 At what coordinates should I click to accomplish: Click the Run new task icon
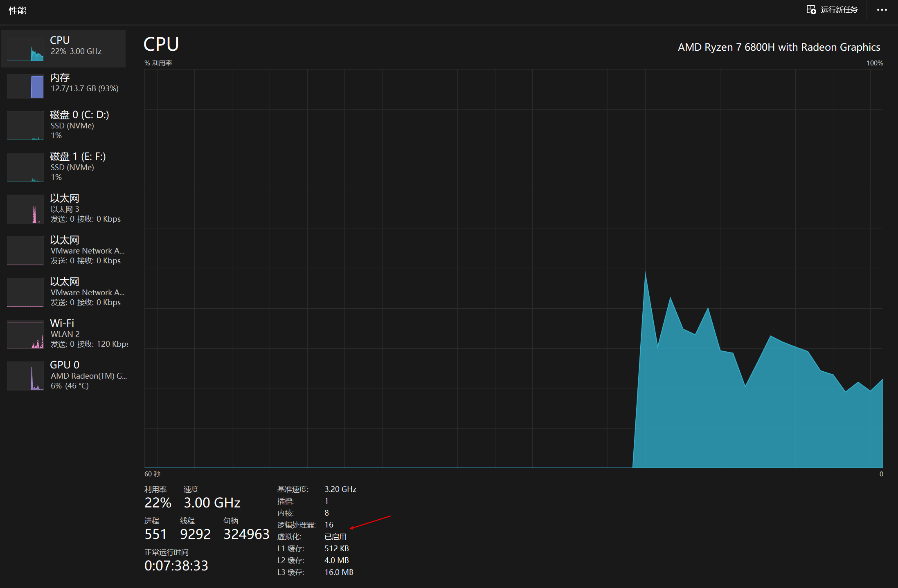(x=811, y=9)
